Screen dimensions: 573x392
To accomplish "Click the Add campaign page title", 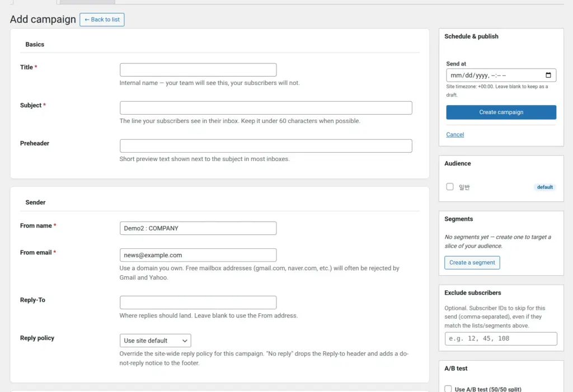I will (x=43, y=19).
